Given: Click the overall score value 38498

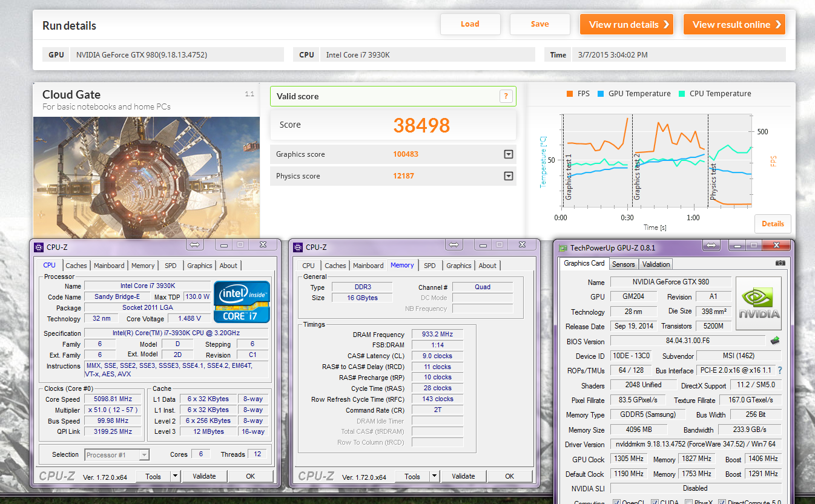Looking at the screenshot, I should click(421, 125).
